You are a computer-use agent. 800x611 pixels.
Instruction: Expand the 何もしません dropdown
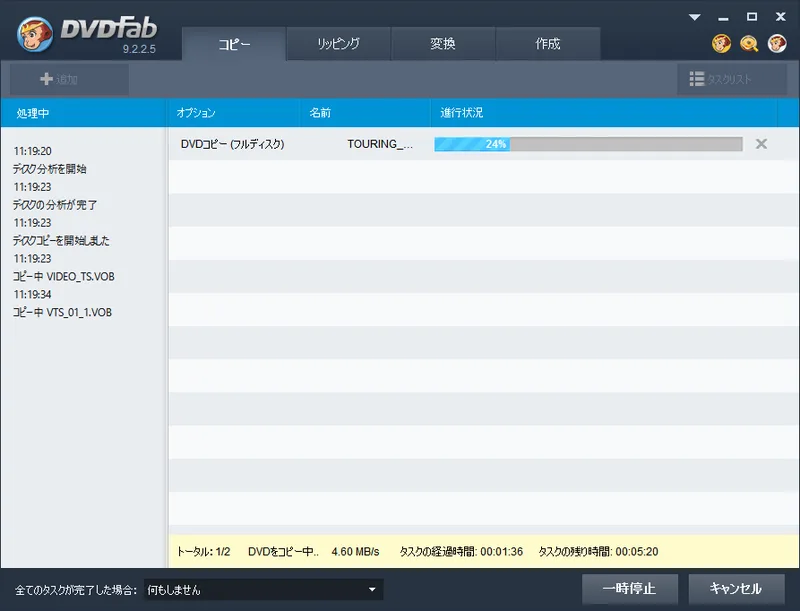tap(264, 589)
